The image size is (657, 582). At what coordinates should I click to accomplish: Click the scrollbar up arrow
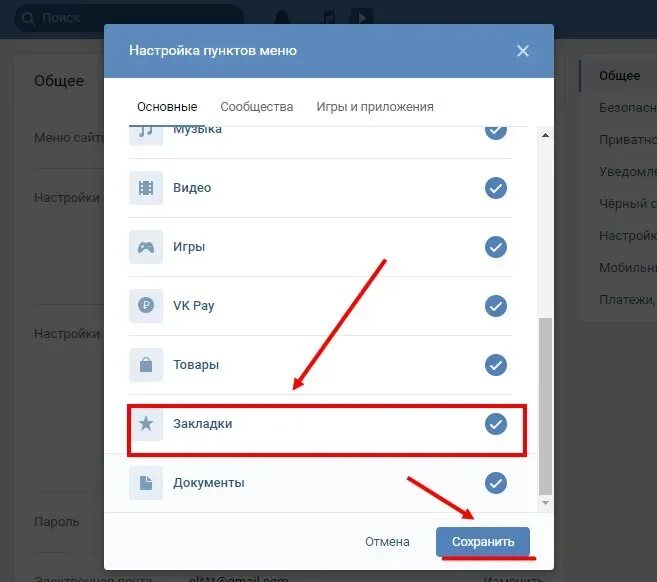[545, 135]
